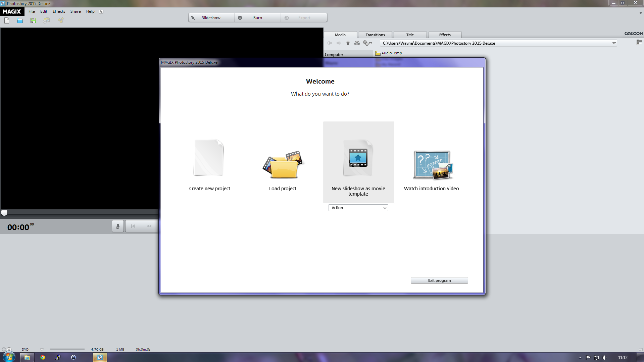Click the disc icon in the status bar
Screen dimensions: 644x362
[9, 349]
